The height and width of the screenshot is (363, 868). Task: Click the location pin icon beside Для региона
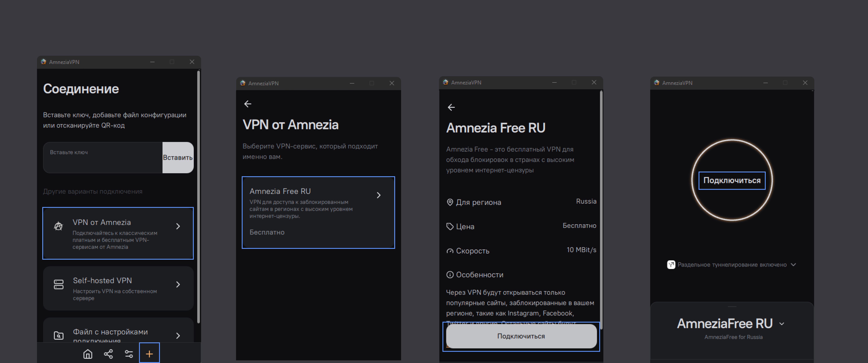coord(450,202)
